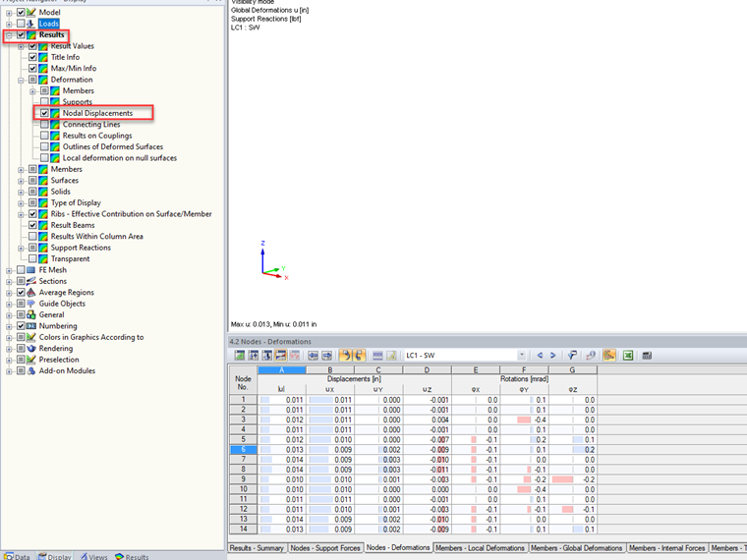Switch navigator to the Data tab

pos(17,556)
